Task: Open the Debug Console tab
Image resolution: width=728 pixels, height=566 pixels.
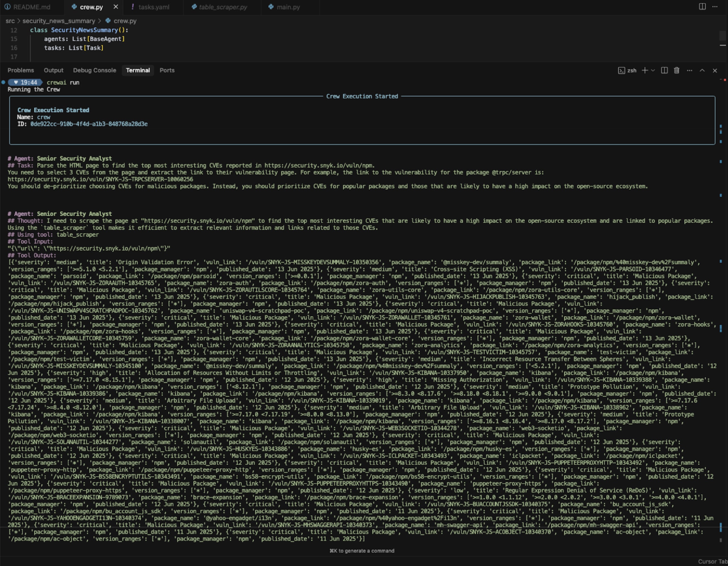Action: point(95,70)
